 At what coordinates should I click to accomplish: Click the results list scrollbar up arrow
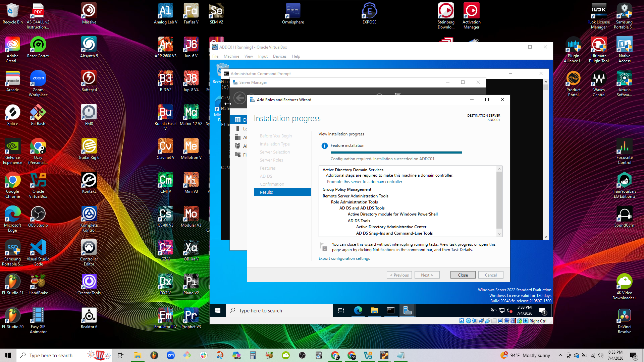[x=499, y=169]
